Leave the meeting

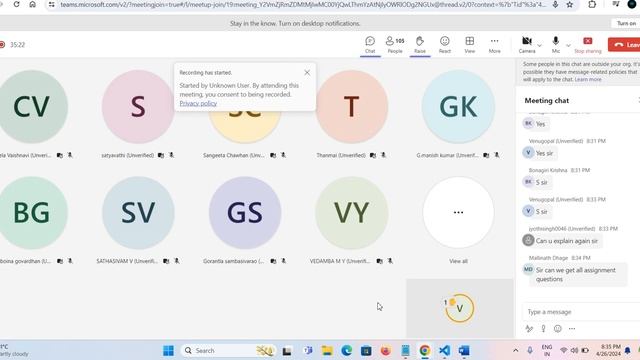[624, 44]
